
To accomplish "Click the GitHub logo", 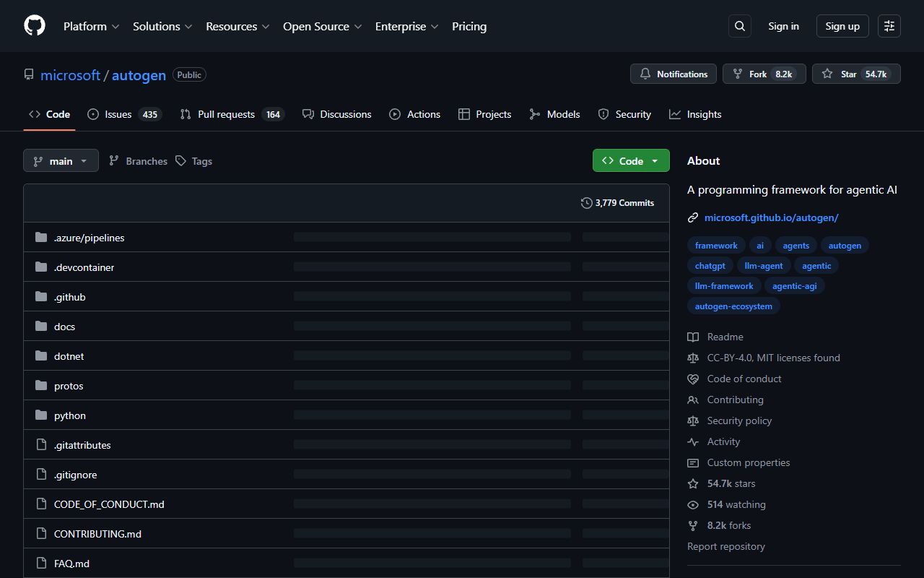I will (x=34, y=26).
